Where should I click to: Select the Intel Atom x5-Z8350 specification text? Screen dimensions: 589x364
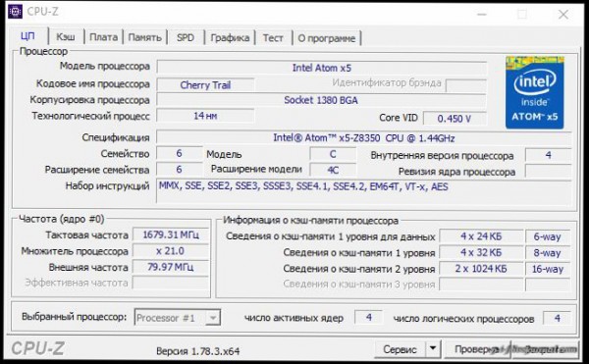[363, 137]
